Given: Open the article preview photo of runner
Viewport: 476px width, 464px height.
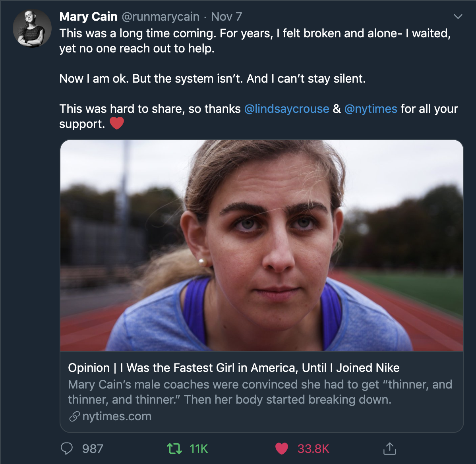Looking at the screenshot, I should coord(261,245).
